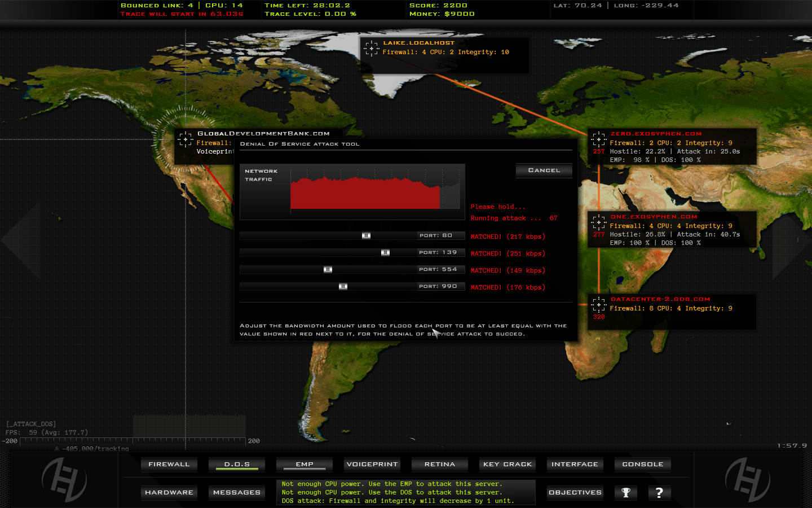Cancel the Denial of Service attack

click(x=544, y=170)
